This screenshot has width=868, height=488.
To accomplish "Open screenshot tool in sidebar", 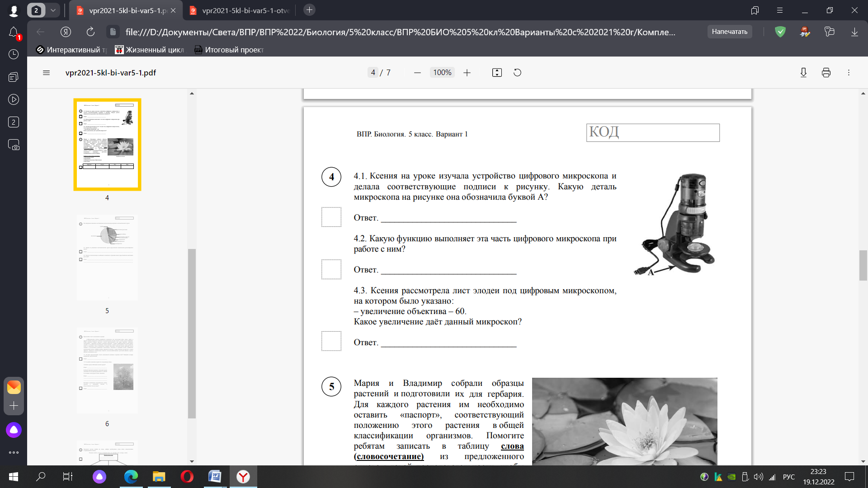I will point(14,145).
